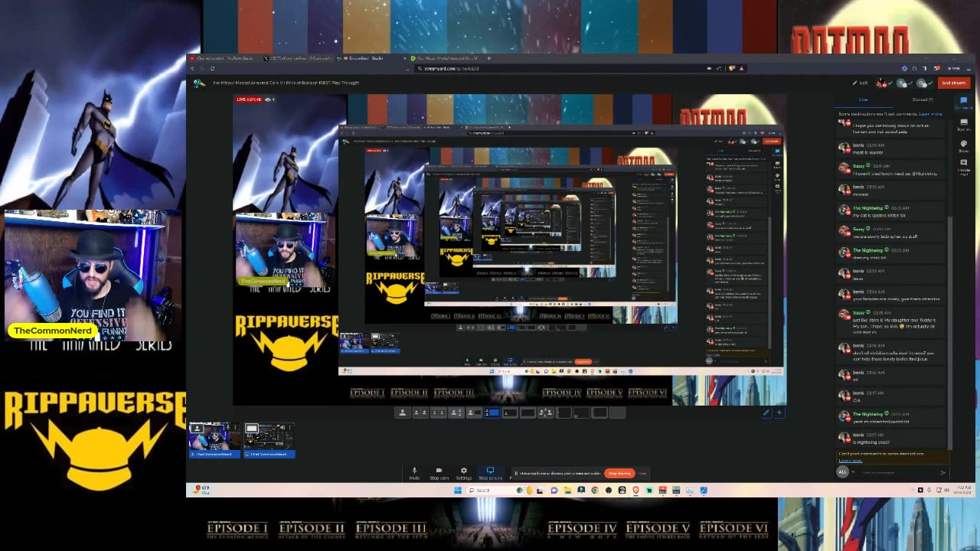This screenshot has width=980, height=551.
Task: Click the orange Stop sharing button
Action: 619,473
